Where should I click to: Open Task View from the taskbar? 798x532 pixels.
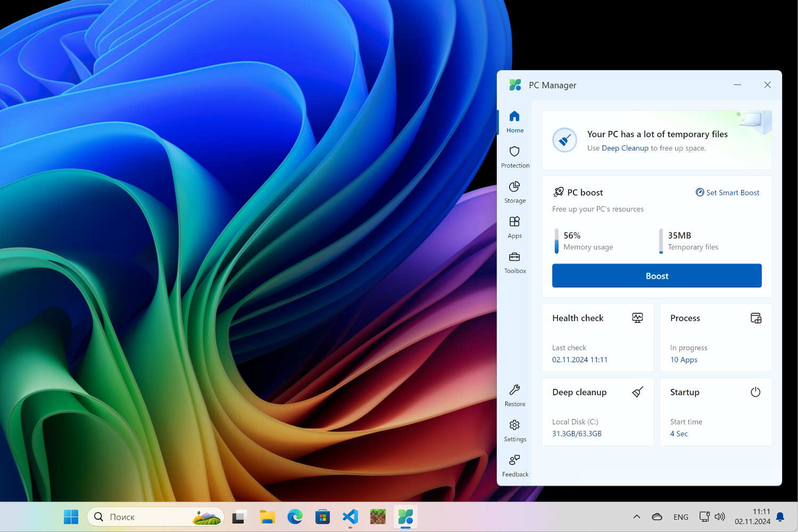tap(239, 517)
